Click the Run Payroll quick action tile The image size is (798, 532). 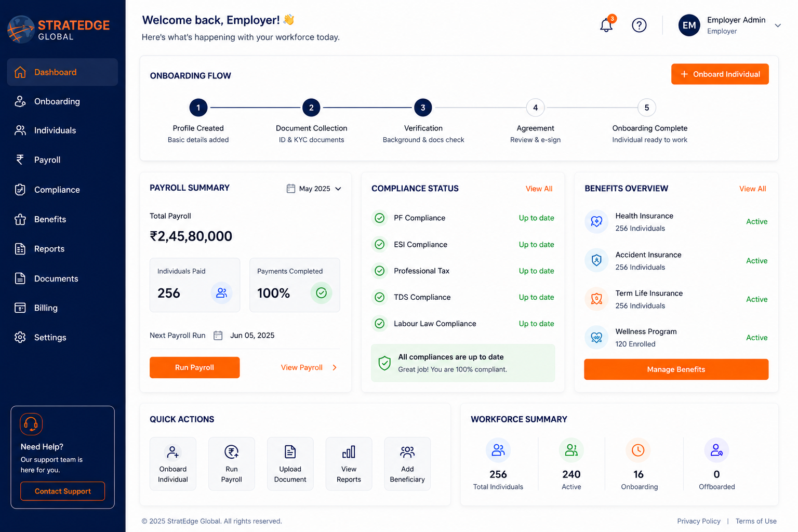pos(232,464)
